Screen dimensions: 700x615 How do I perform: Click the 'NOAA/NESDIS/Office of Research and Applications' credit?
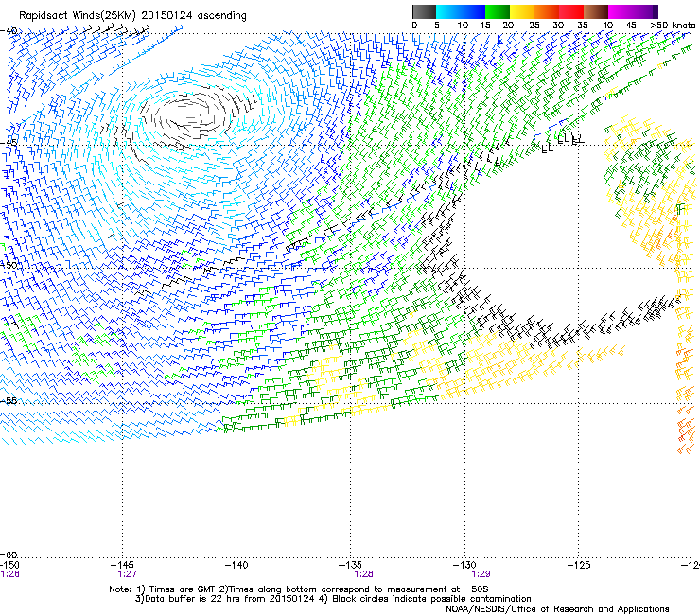(x=557, y=608)
